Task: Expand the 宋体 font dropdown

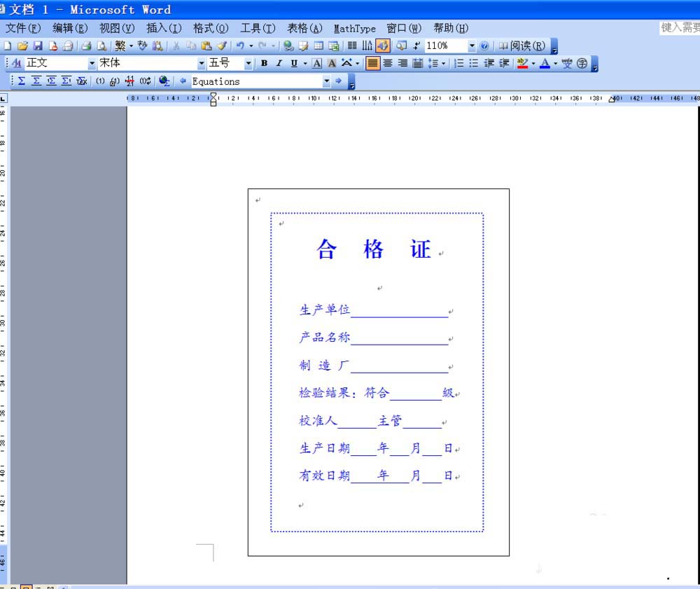Action: tap(202, 64)
